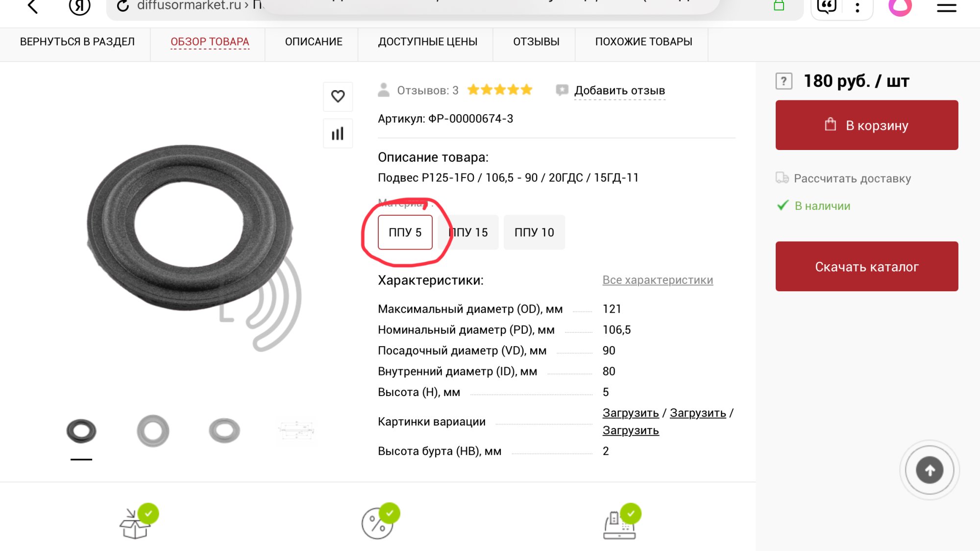Reload the page with refresh icon
Viewport: 980px width, 551px height.
click(x=122, y=6)
